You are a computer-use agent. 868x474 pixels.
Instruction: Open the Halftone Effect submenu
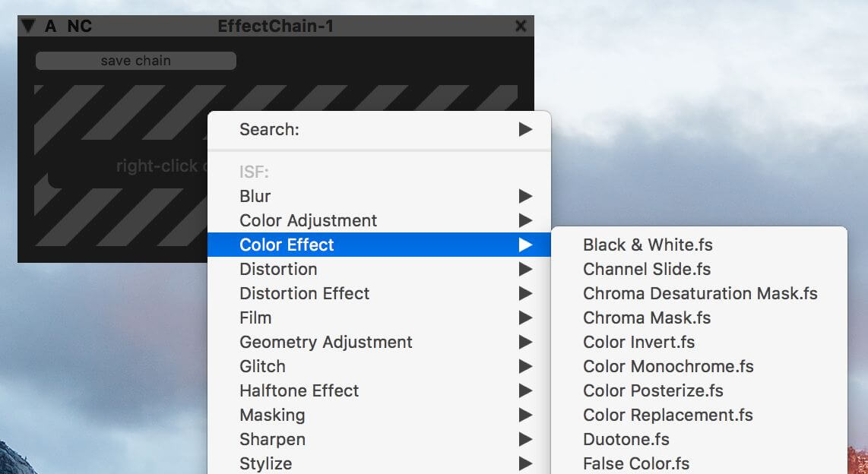point(379,390)
